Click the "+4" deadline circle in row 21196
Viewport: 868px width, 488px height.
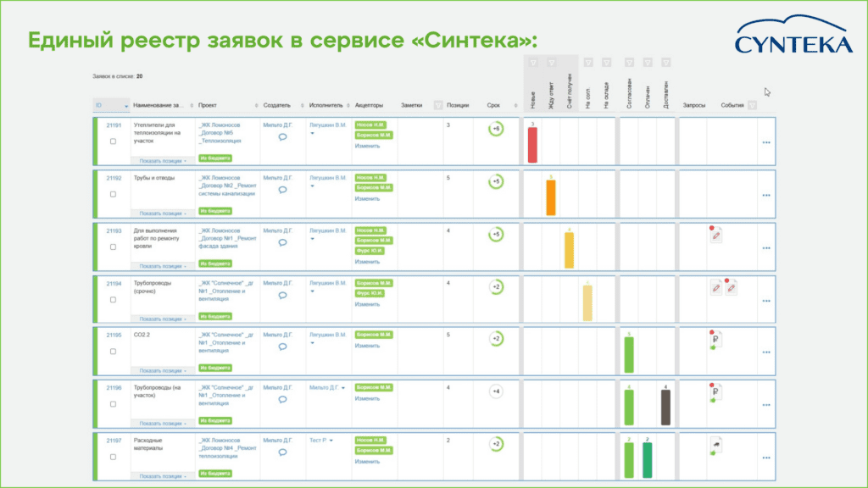click(496, 391)
